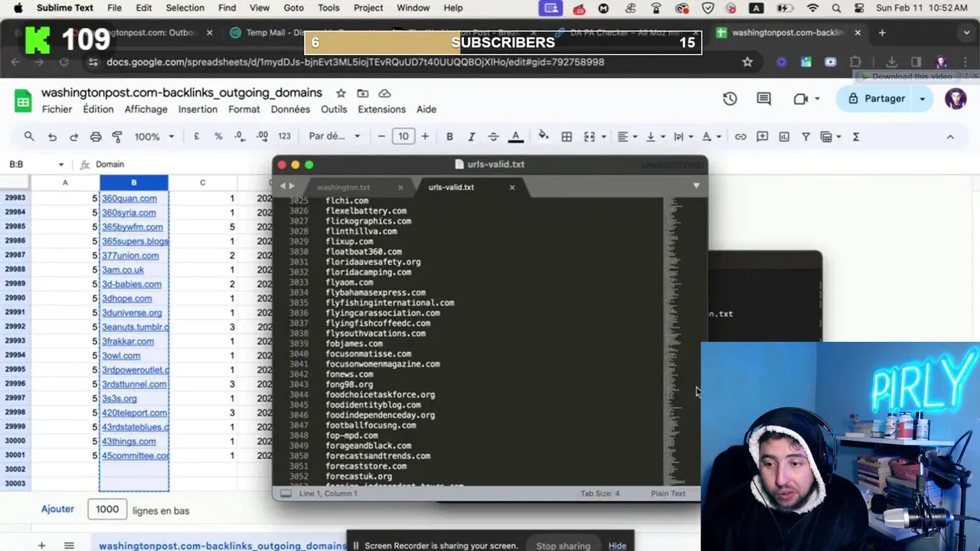Image resolution: width=980 pixels, height=551 pixels.
Task: Decrease font size with minus button
Action: [x=381, y=136]
